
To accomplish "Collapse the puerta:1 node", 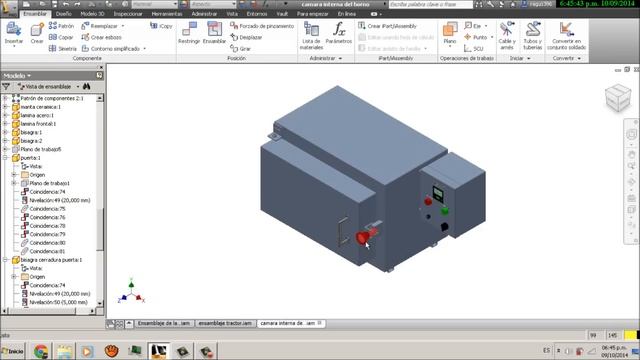I will (5, 158).
